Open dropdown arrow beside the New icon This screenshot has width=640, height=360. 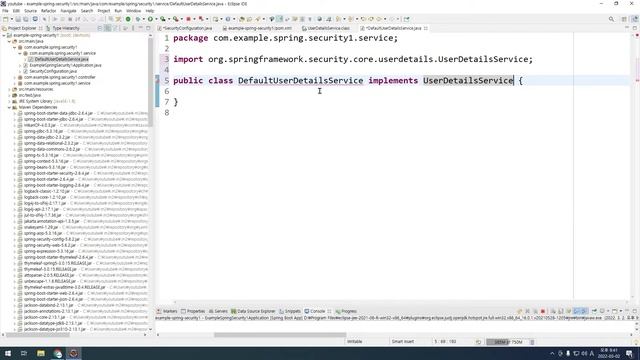pyautogui.click(x=11, y=19)
